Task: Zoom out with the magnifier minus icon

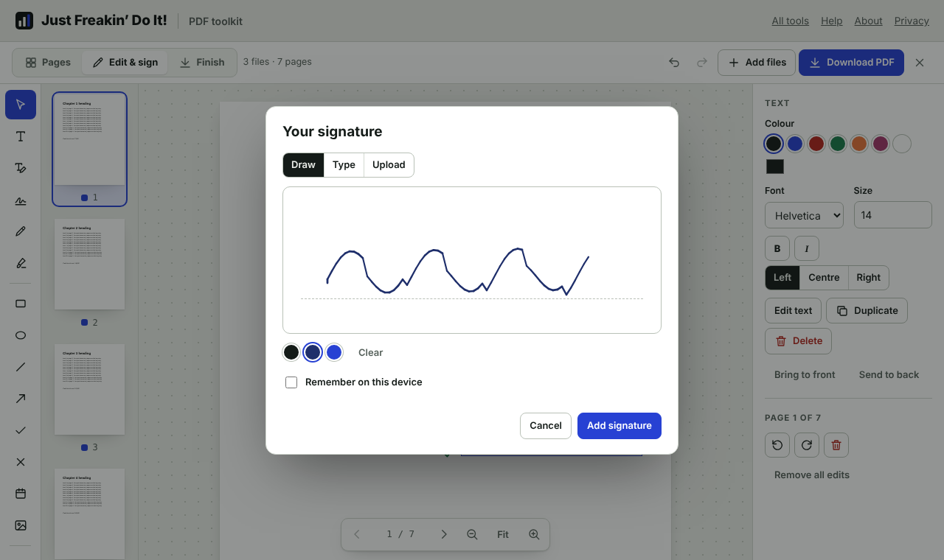Action: (472, 534)
